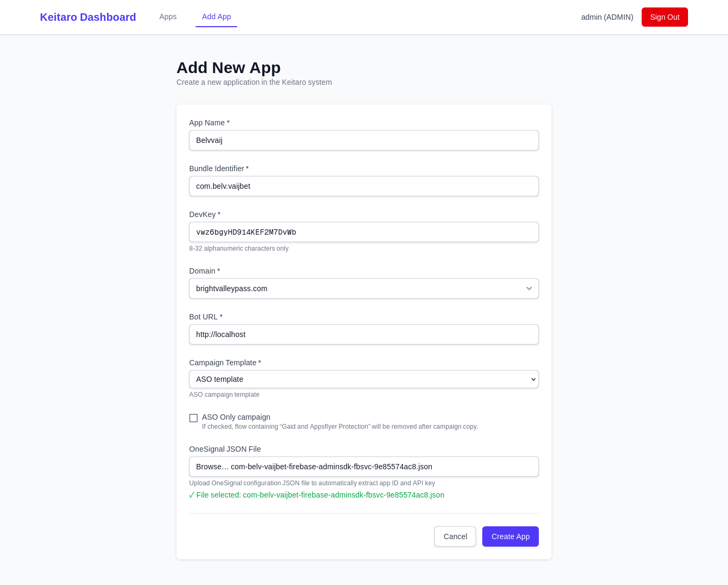Focus the App Name input field
Viewport: 728px width, 585px height.
(x=363, y=140)
